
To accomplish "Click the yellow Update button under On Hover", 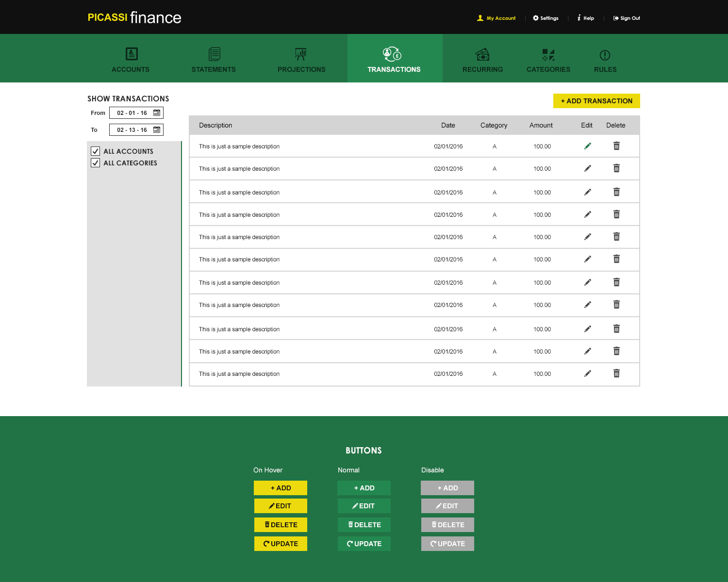I will tap(281, 544).
